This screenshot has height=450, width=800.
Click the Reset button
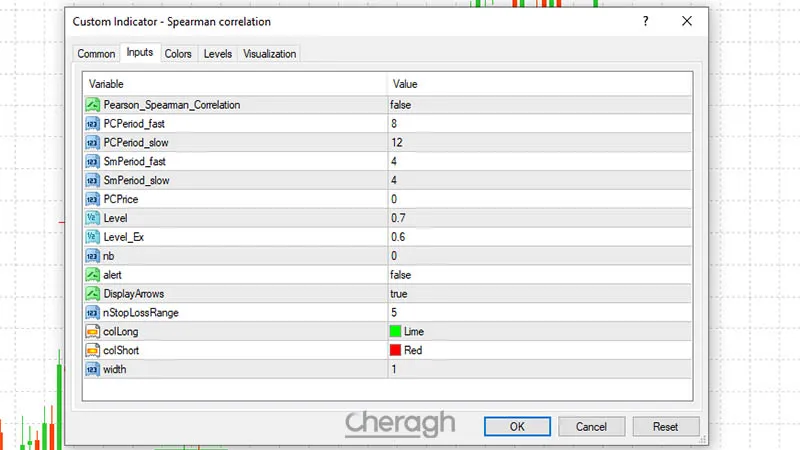[x=665, y=426]
